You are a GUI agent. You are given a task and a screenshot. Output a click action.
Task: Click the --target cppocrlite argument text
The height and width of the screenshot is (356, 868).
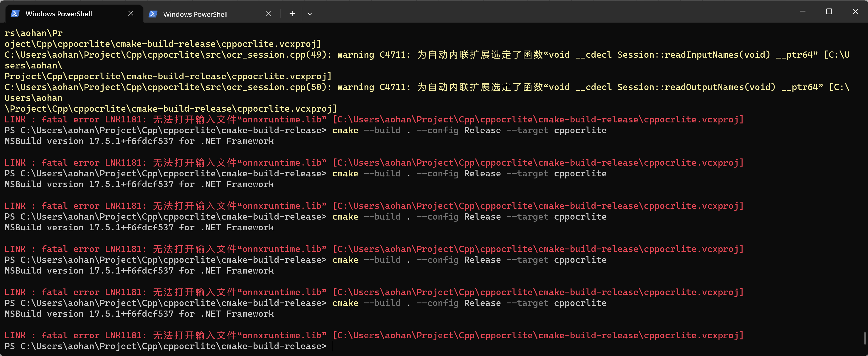click(556, 303)
